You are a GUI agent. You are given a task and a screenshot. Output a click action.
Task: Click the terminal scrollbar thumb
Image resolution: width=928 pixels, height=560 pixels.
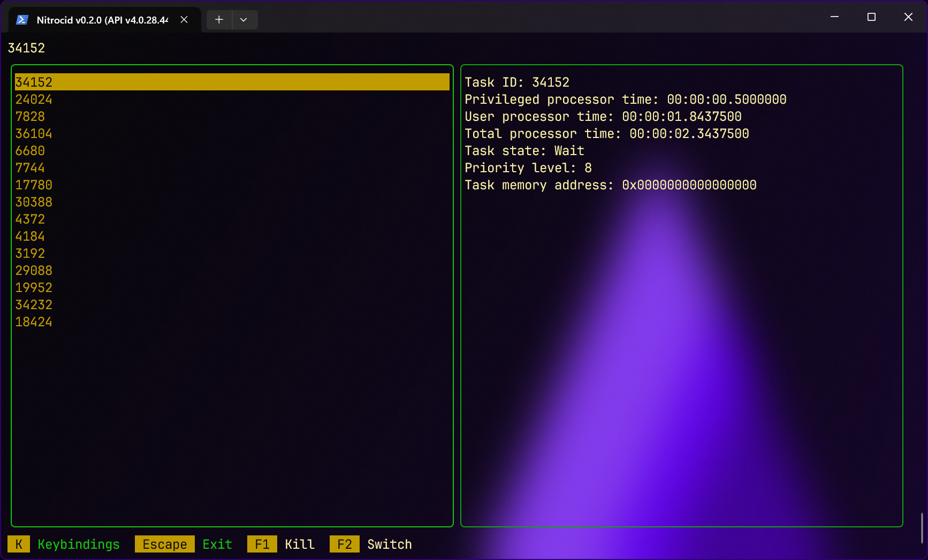(x=922, y=528)
